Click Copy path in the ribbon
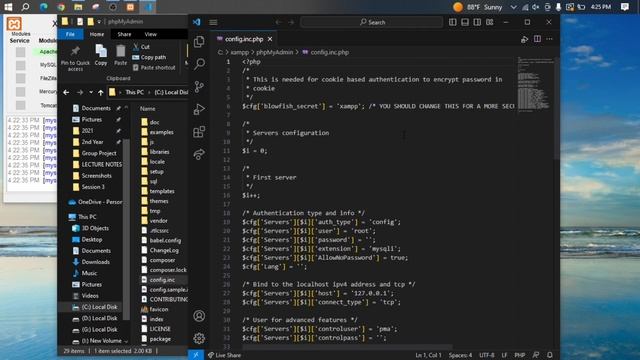The height and width of the screenshot is (360, 640). (x=149, y=57)
